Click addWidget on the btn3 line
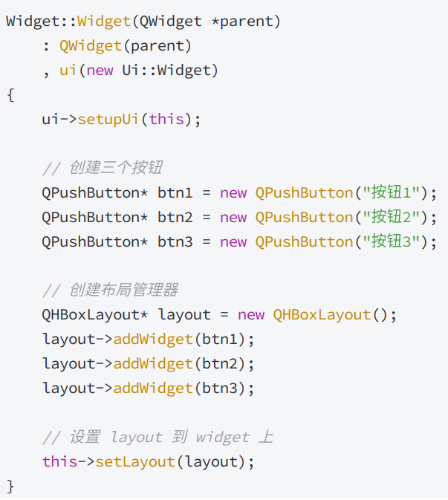The image size is (448, 500). point(153,389)
